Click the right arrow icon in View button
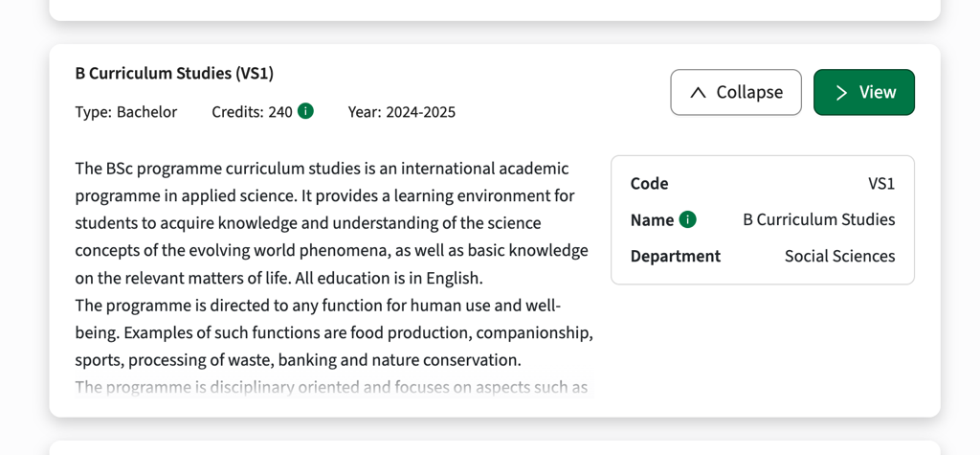The width and height of the screenshot is (980, 455). tap(841, 92)
